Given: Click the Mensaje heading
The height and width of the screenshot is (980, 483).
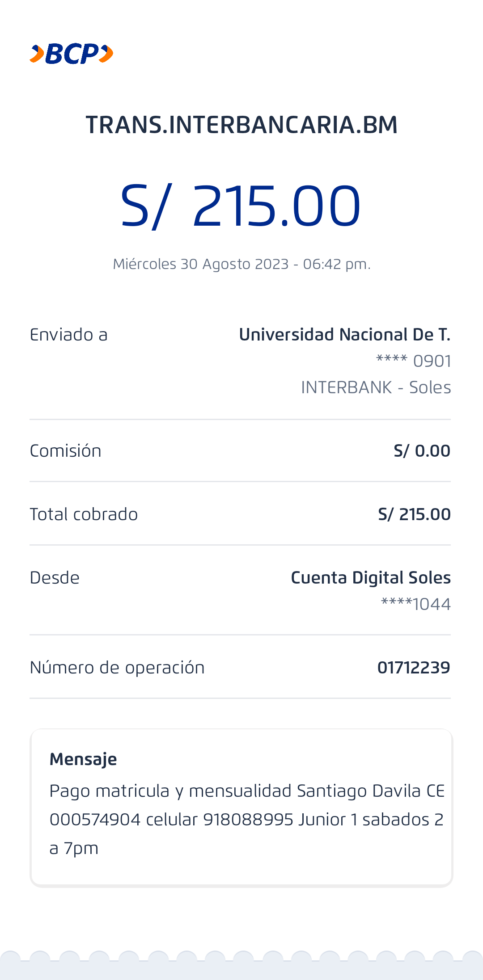Looking at the screenshot, I should click(83, 759).
